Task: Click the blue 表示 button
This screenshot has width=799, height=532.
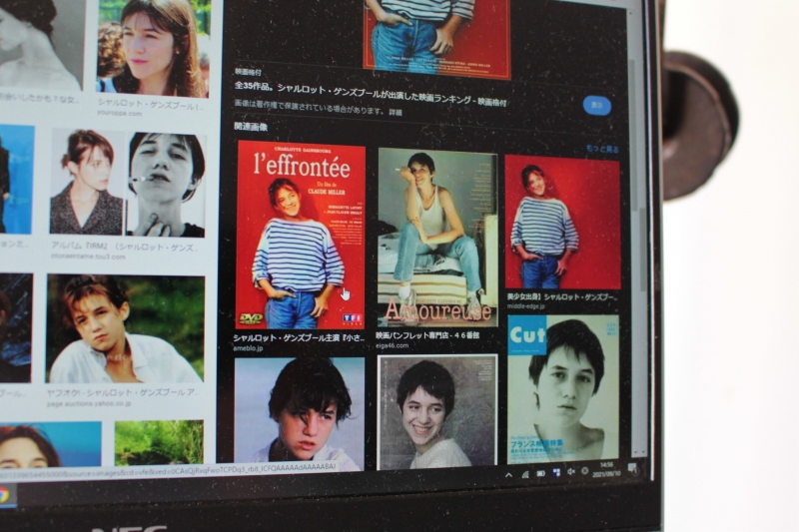Action: click(596, 106)
